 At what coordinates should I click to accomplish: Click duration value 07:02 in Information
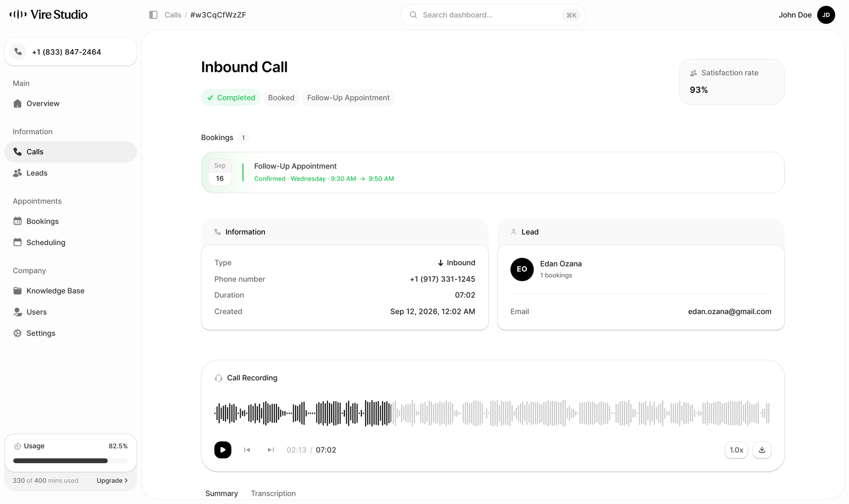465,295
